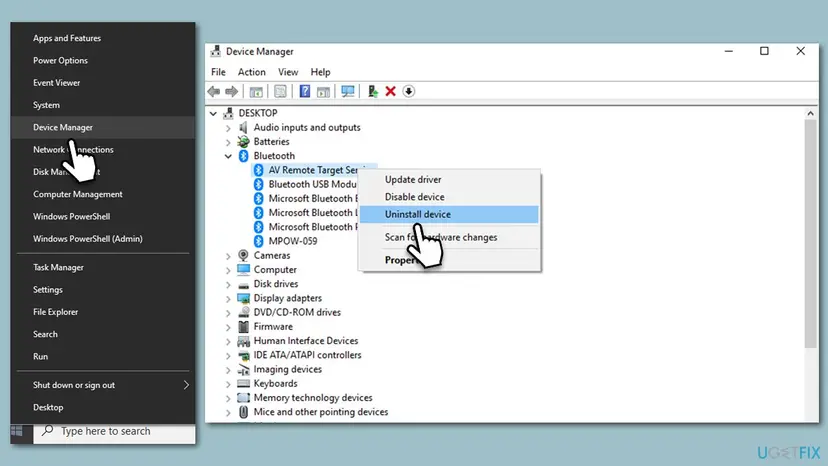The height and width of the screenshot is (466, 828).
Task: Select the Mice and other pointing devices icon
Action: (x=243, y=412)
